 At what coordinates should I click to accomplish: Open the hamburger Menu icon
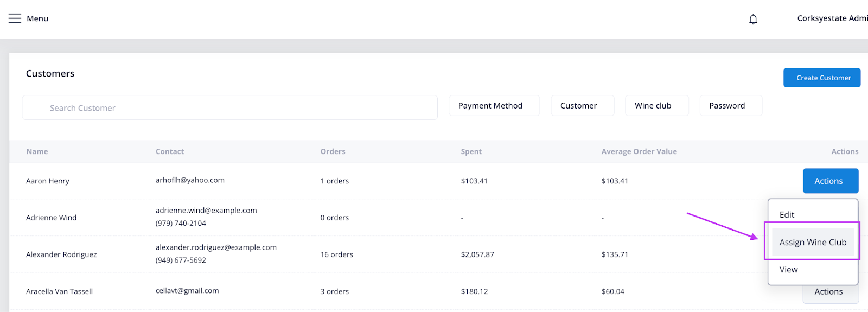click(x=15, y=18)
